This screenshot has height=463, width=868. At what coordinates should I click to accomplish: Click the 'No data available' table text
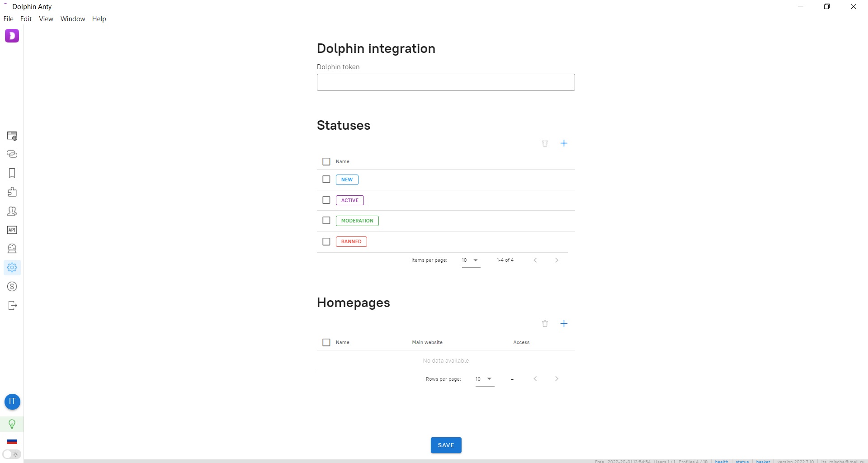click(x=446, y=361)
